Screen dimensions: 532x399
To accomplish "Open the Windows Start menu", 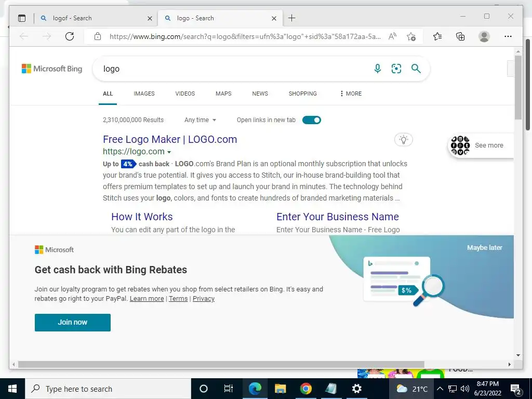I will (x=12, y=389).
